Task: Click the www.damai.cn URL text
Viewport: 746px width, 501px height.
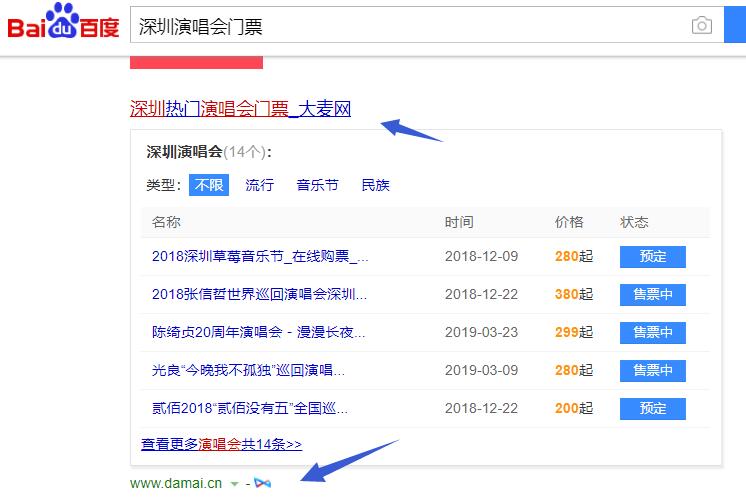Action: click(x=176, y=483)
